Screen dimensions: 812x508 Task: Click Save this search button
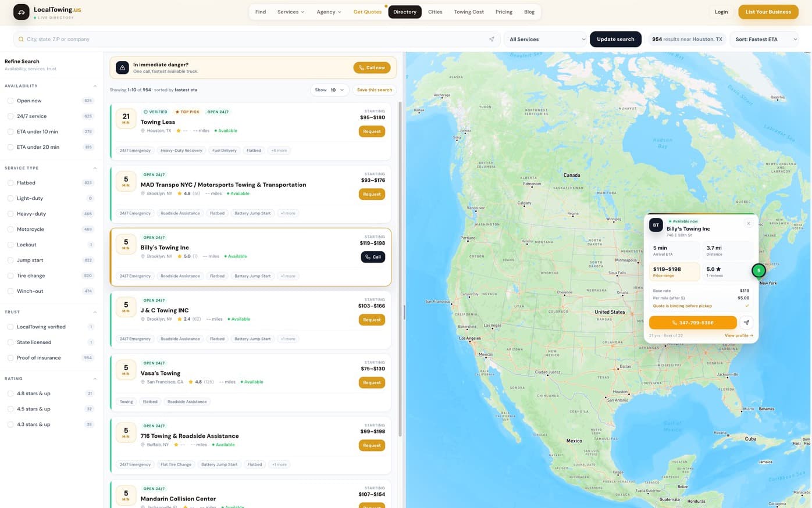375,90
